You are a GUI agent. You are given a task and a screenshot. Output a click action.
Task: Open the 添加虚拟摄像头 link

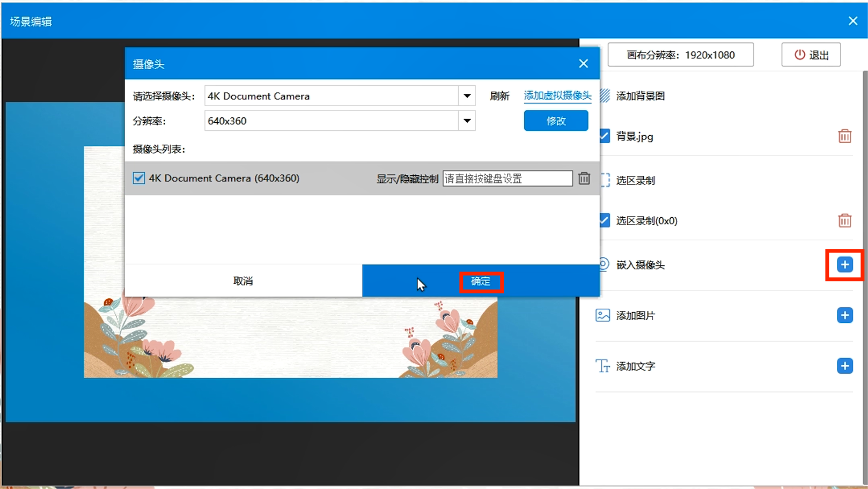(557, 95)
